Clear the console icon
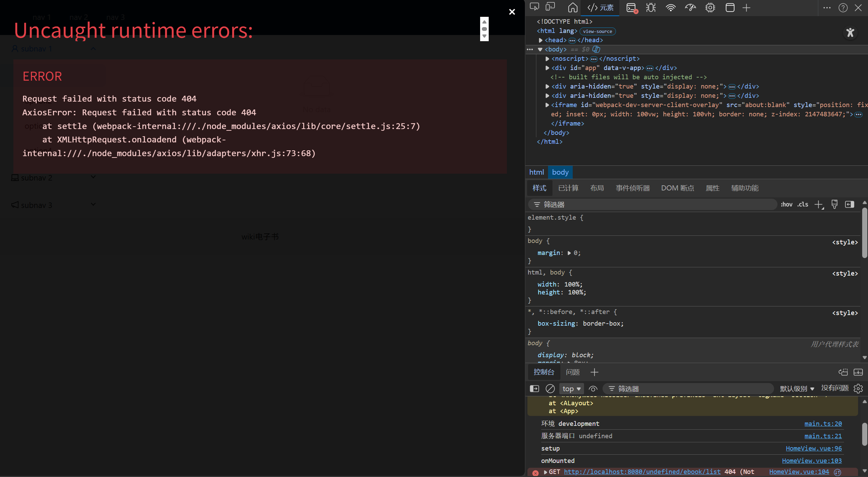 [550, 388]
